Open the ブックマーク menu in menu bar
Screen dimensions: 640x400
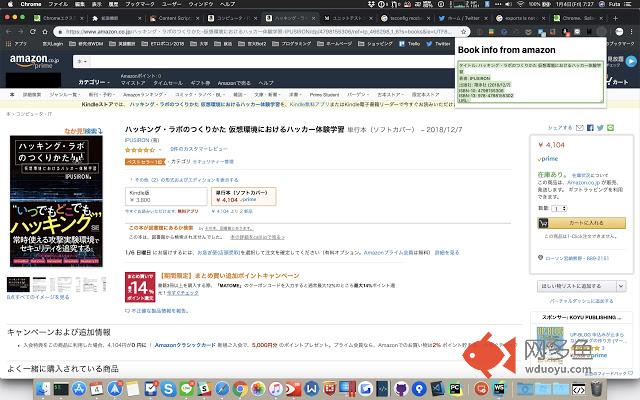tap(140, 4)
